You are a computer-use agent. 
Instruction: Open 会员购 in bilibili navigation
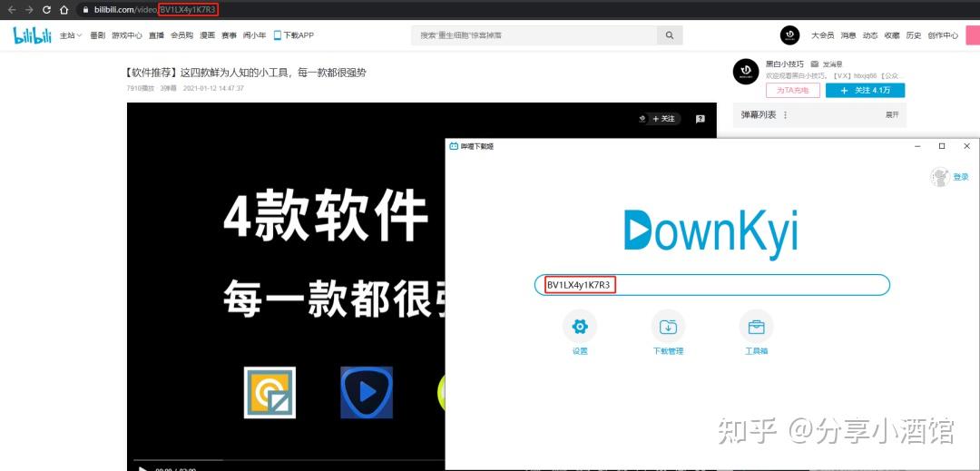click(x=181, y=35)
